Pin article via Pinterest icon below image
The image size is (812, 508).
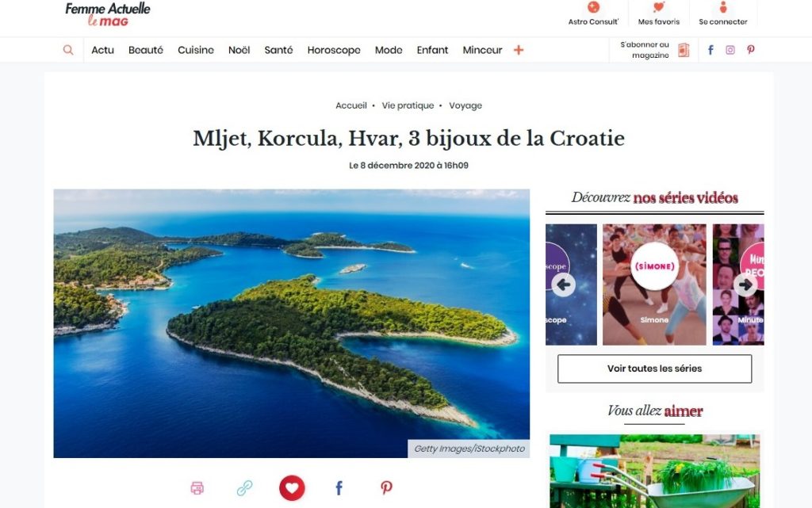[x=386, y=488]
